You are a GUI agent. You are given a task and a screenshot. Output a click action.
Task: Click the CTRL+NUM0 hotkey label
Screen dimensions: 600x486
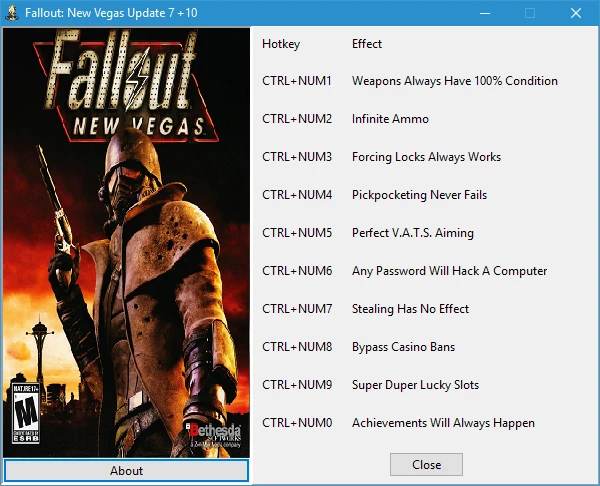297,422
